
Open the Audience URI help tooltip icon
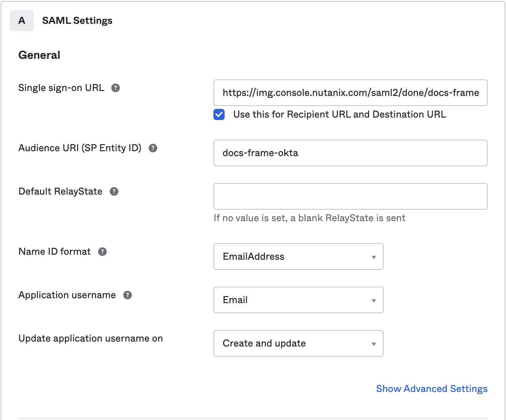coord(153,148)
